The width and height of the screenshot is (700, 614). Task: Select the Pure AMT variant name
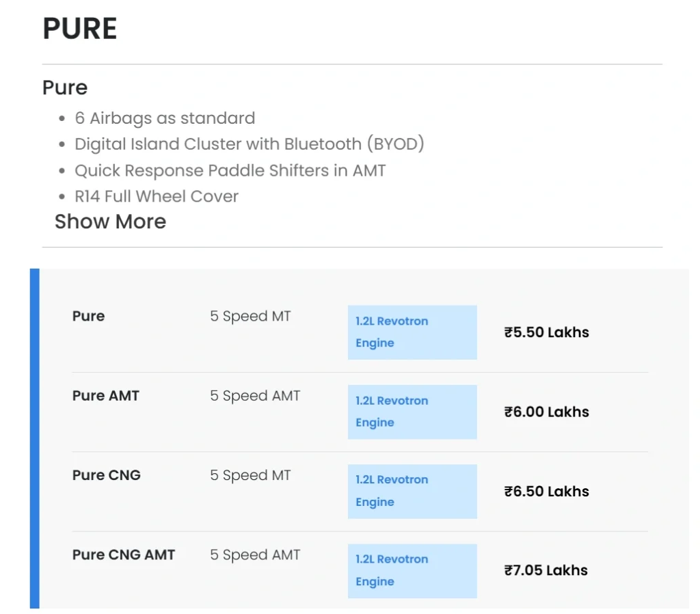(x=106, y=396)
